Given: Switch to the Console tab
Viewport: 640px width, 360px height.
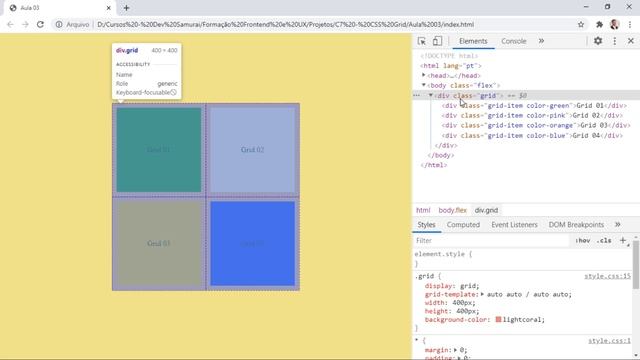Looking at the screenshot, I should (x=513, y=41).
